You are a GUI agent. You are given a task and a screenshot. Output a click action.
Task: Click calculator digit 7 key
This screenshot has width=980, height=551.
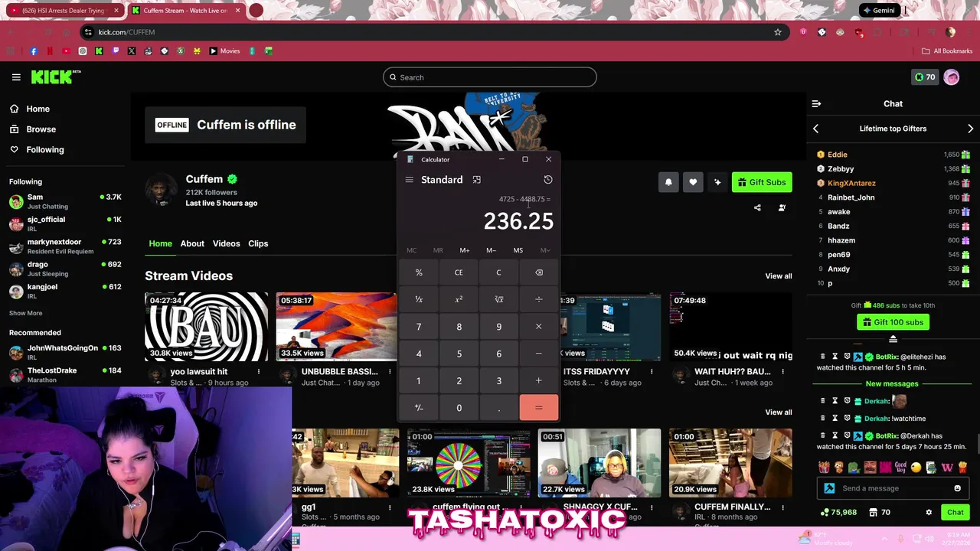419,327
